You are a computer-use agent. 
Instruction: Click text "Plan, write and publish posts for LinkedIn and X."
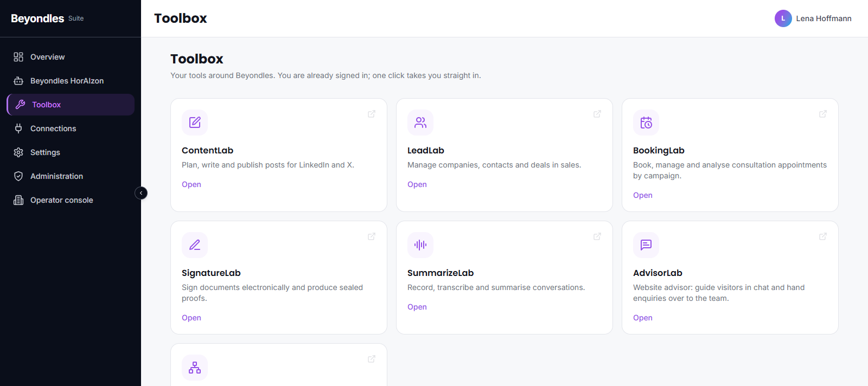pos(268,165)
